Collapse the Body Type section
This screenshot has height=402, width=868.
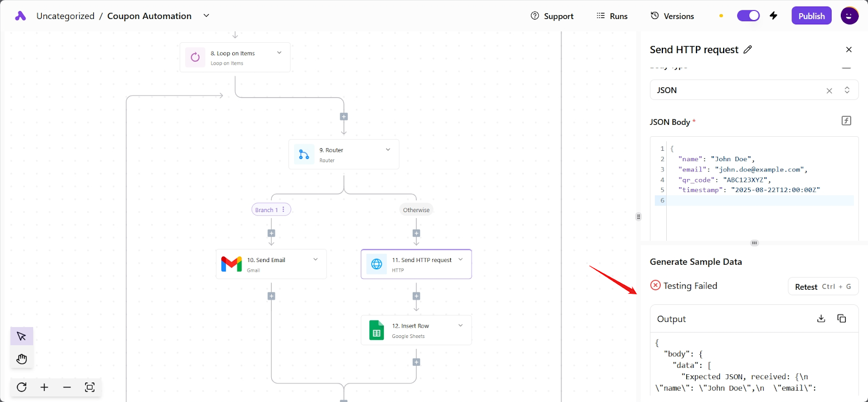click(x=846, y=68)
